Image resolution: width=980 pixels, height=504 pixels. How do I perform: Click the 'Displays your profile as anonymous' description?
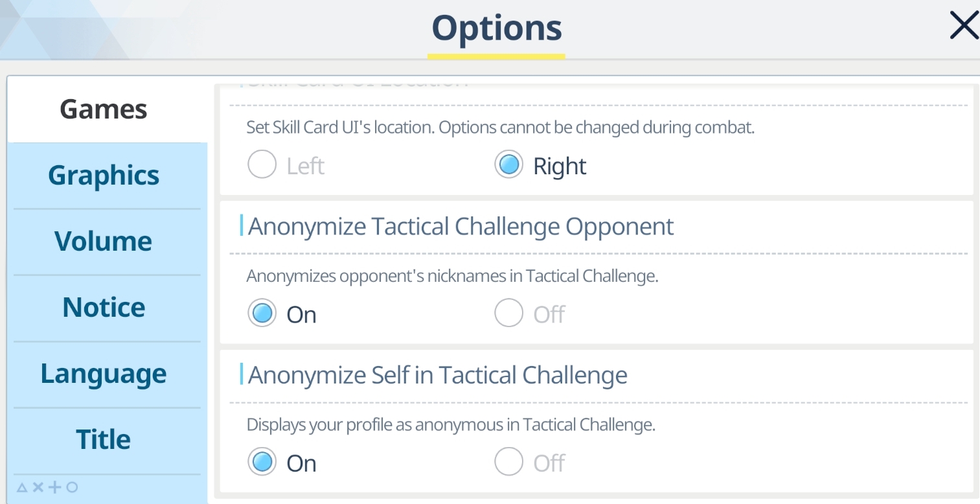451,425
